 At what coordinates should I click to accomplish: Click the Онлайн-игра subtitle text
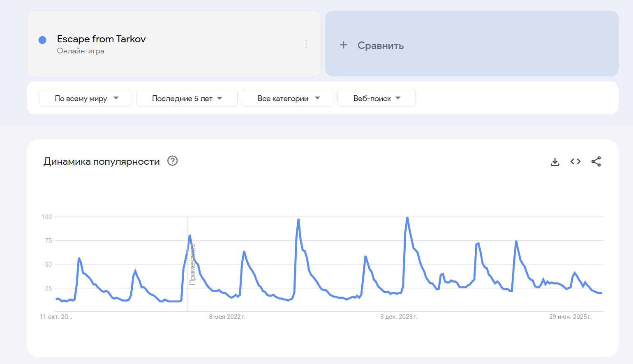pyautogui.click(x=81, y=51)
